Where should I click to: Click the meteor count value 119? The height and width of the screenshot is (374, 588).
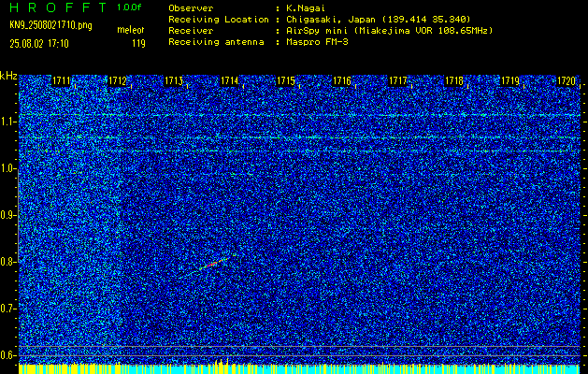[138, 44]
